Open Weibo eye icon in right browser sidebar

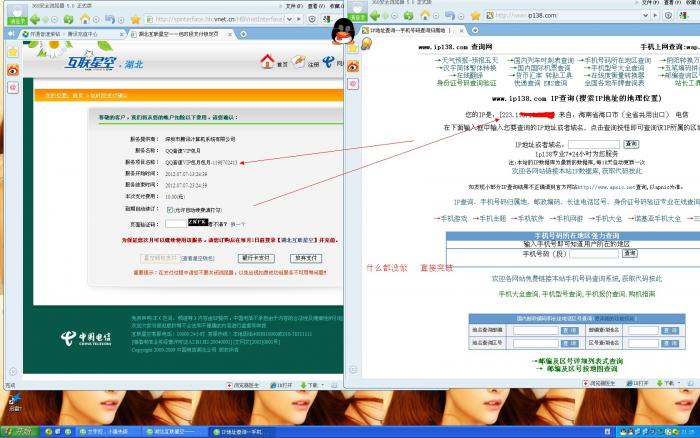point(353,67)
